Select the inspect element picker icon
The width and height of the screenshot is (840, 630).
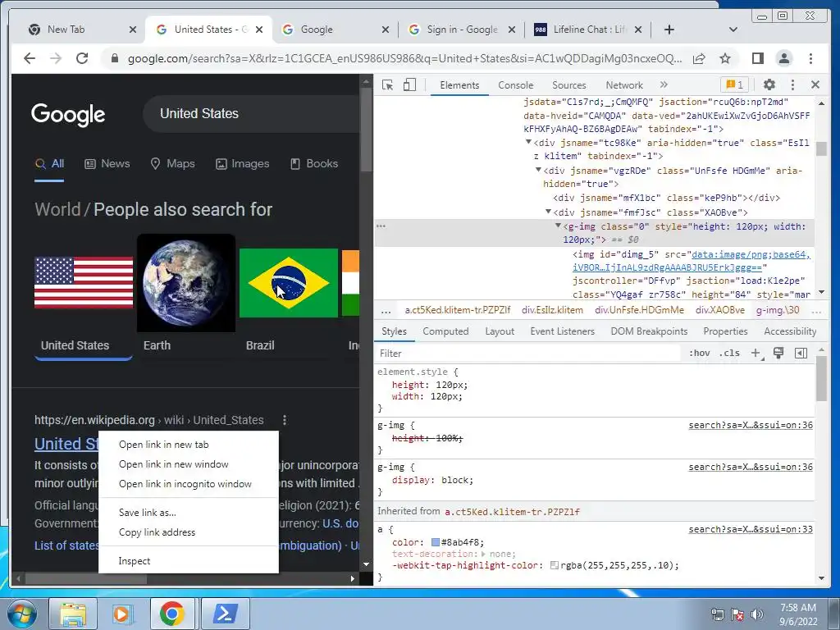coord(387,84)
